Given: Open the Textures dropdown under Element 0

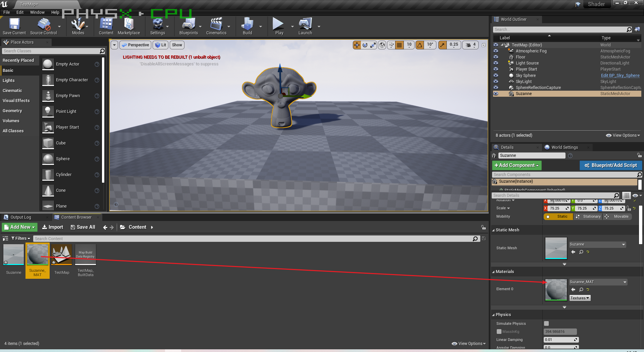Looking at the screenshot, I should click(580, 298).
